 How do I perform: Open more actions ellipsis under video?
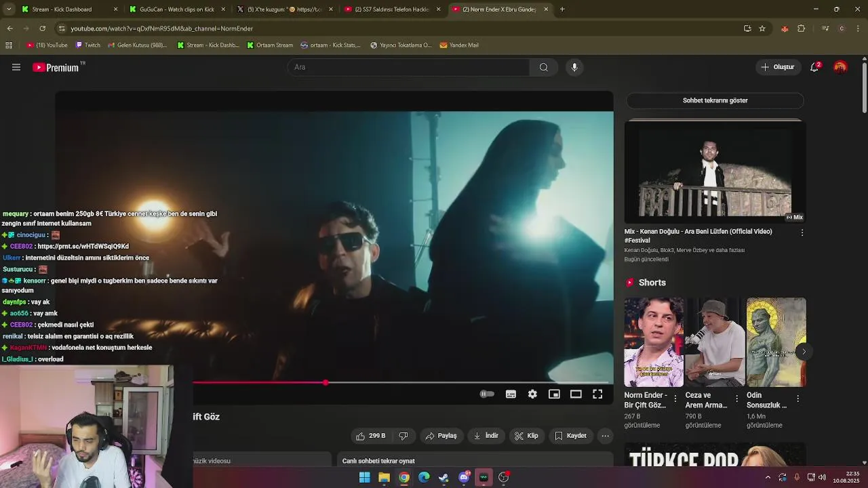point(605,436)
